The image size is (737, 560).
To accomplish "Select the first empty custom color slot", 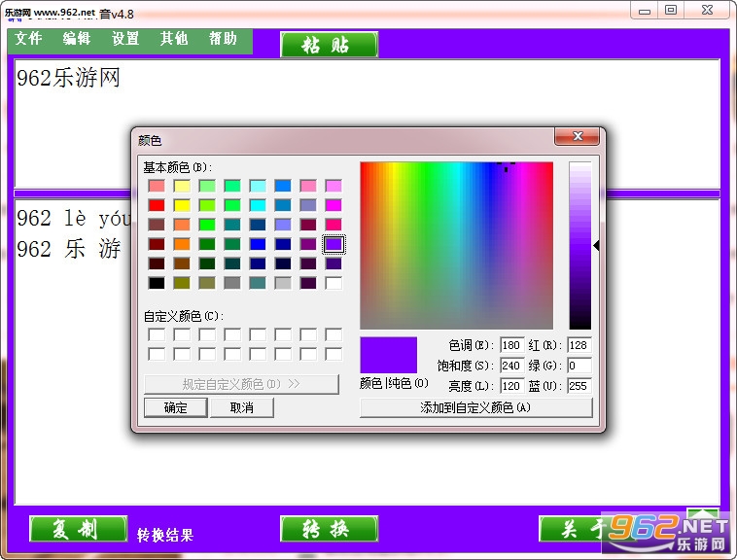I will [157, 334].
